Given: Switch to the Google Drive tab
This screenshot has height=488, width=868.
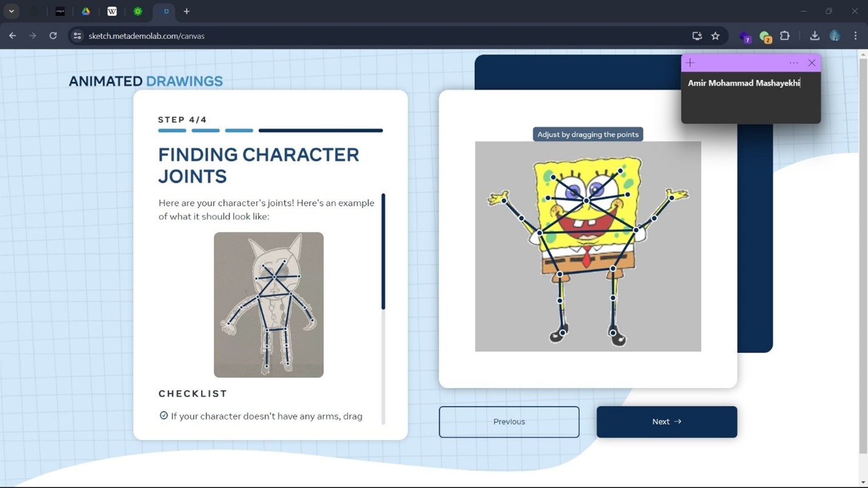Looking at the screenshot, I should (x=86, y=11).
